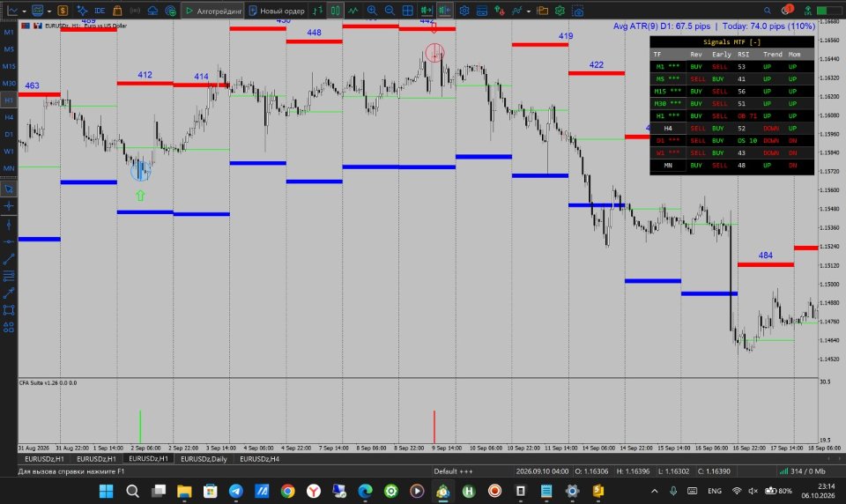Open the signals broadcast icon
The height and width of the screenshot is (504, 846).
click(135, 11)
